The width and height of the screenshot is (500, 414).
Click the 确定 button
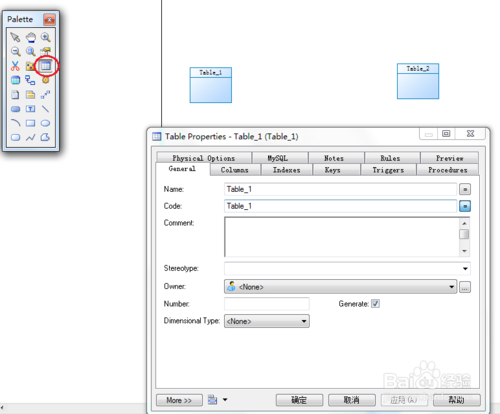[x=299, y=400]
